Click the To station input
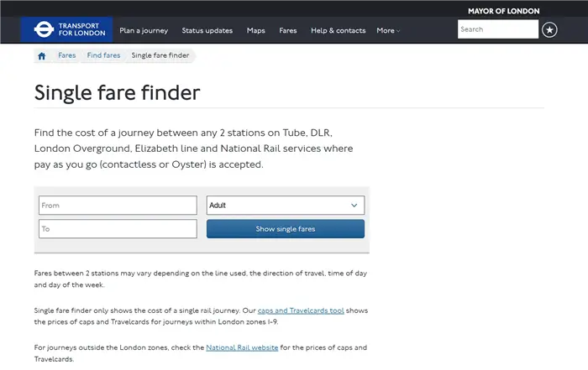Screen dimensions: 588x370 (x=118, y=229)
